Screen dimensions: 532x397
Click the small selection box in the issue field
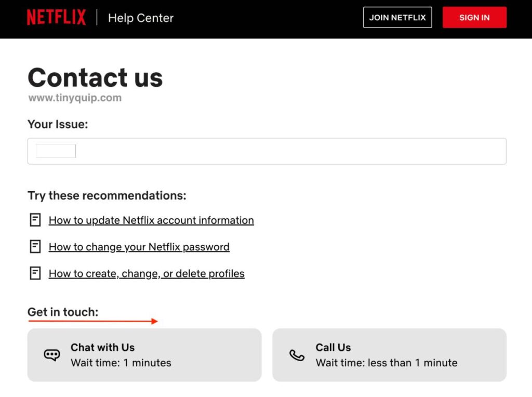click(56, 150)
